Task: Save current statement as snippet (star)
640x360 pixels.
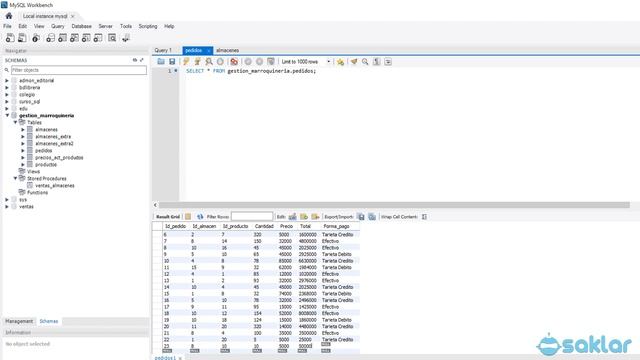Action: pyautogui.click(x=340, y=62)
